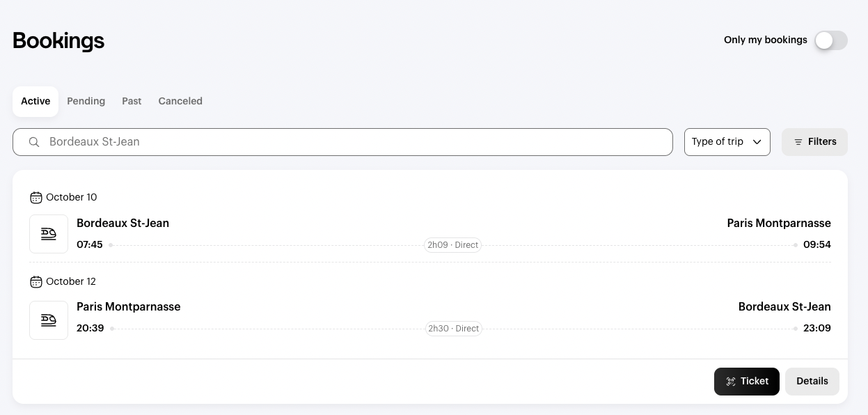Click the train icon for 07:45 trip
The height and width of the screenshot is (415, 868).
(49, 234)
